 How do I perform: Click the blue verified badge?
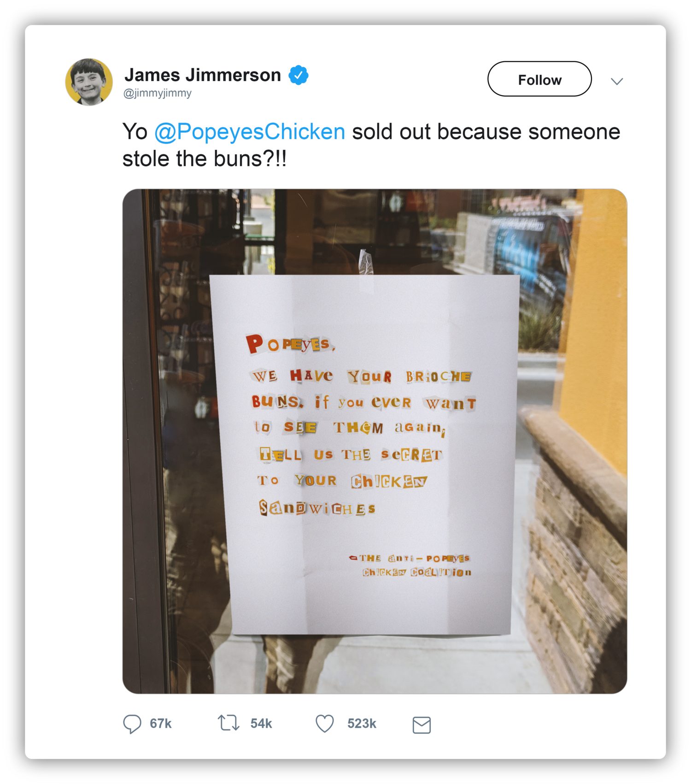[299, 75]
